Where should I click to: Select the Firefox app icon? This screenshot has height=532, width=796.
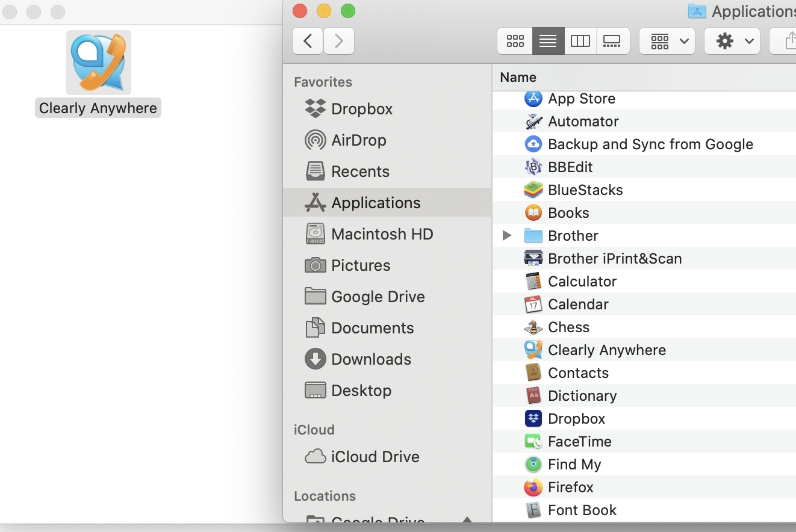[x=533, y=487]
